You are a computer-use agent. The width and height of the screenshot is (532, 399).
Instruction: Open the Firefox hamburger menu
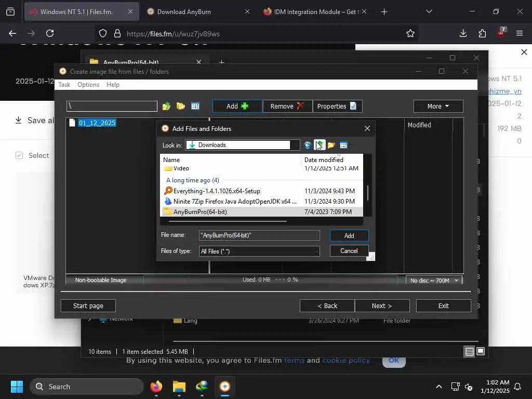[x=520, y=33]
